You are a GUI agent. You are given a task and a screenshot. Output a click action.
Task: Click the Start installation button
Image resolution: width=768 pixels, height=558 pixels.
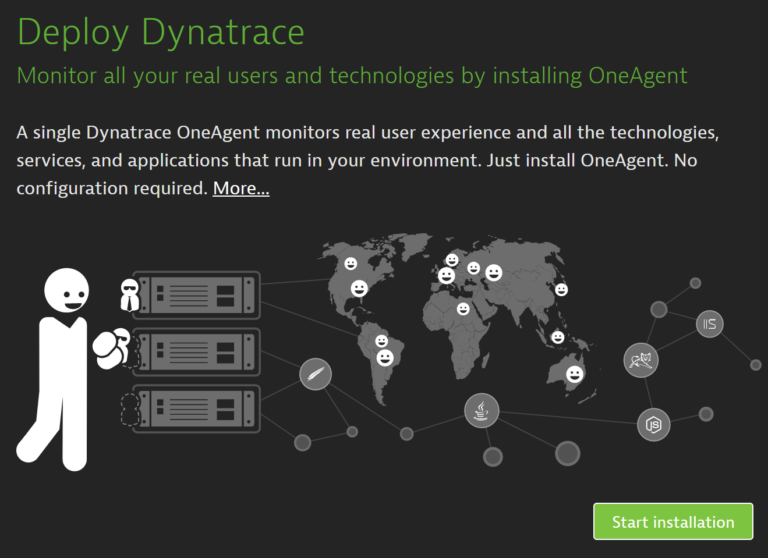[x=672, y=522]
